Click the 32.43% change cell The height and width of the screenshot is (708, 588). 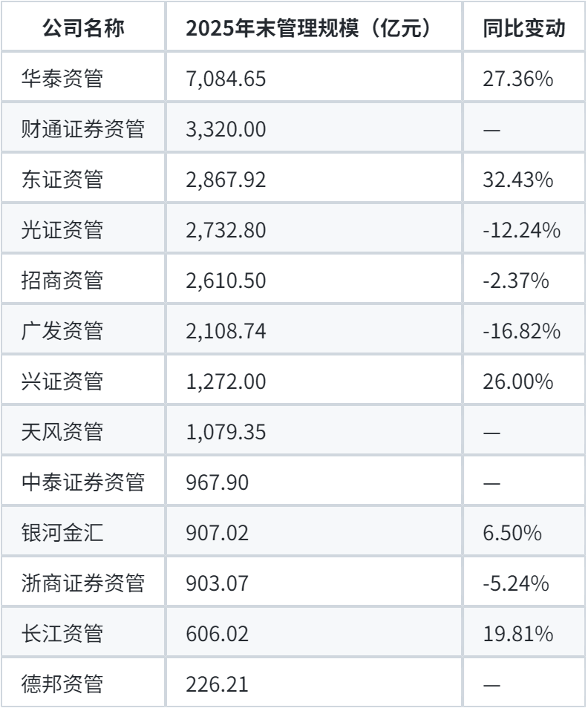517,180
